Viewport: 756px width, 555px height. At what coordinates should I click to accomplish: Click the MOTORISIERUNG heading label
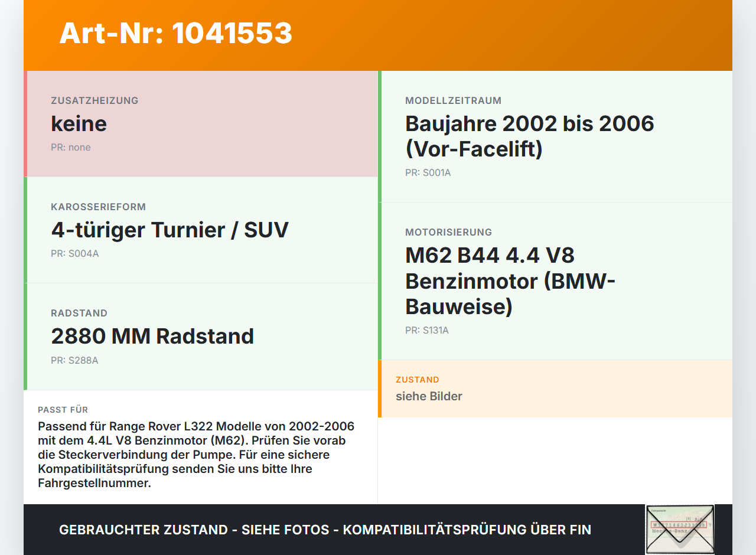(449, 232)
